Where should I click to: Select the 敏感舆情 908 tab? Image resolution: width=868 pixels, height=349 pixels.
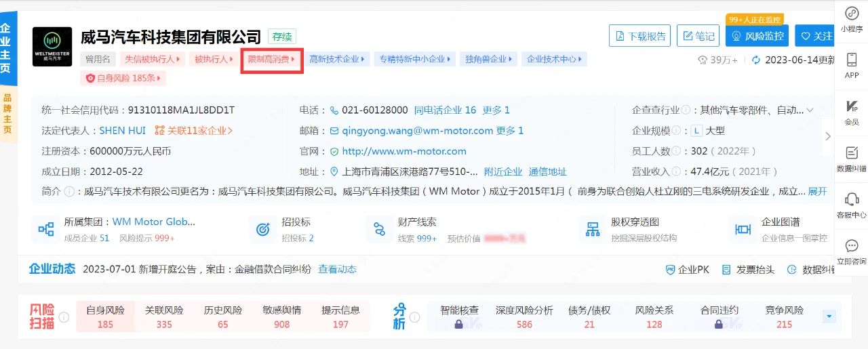point(282,317)
